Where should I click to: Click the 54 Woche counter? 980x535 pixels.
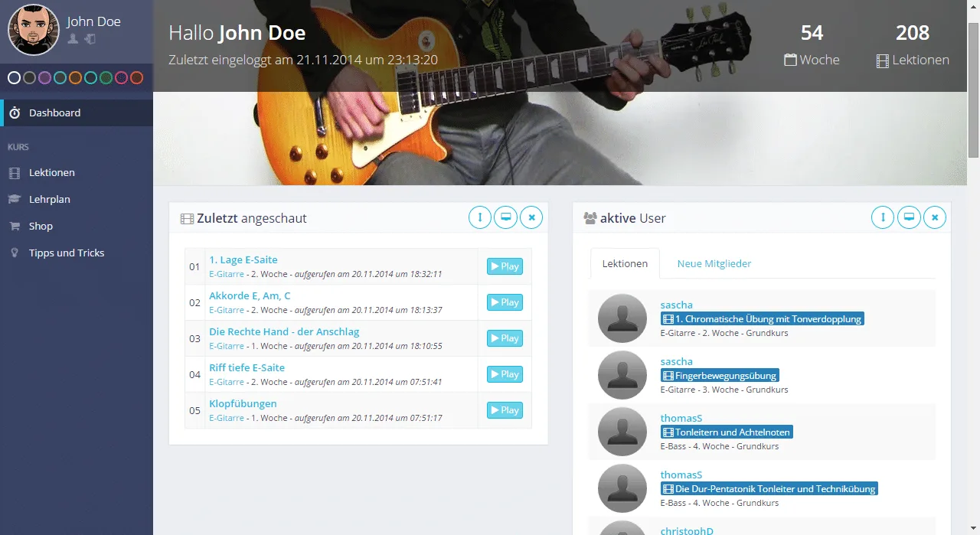coord(812,45)
